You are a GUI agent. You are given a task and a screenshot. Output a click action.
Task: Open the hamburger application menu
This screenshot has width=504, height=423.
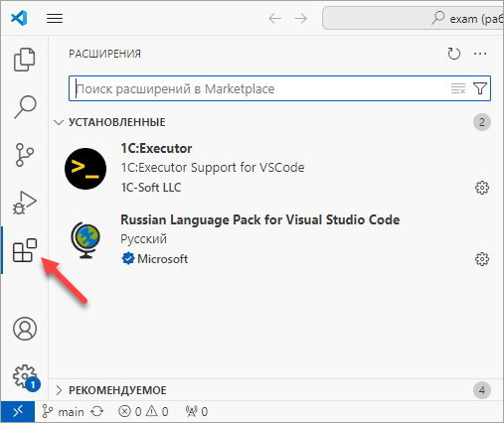(55, 18)
